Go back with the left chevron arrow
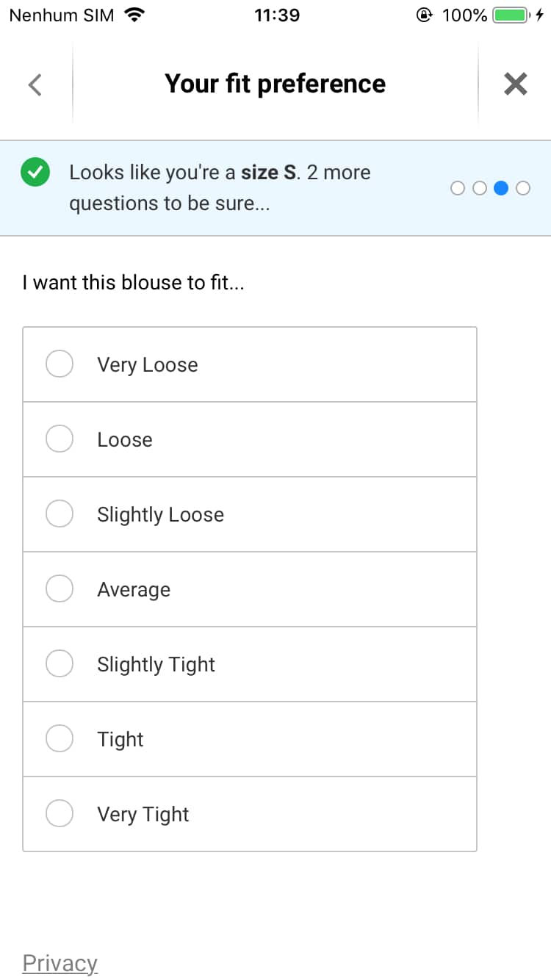 [35, 84]
